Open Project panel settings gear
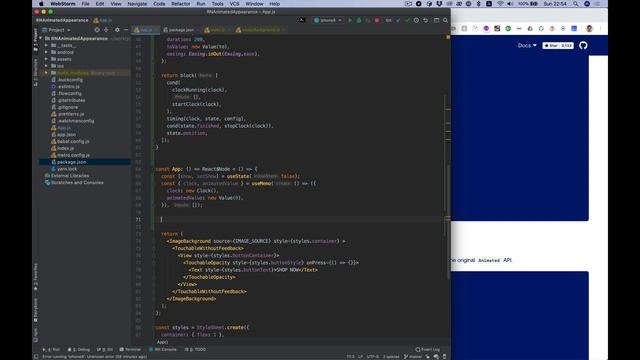Screen dimensions: 640x360 click(117, 30)
